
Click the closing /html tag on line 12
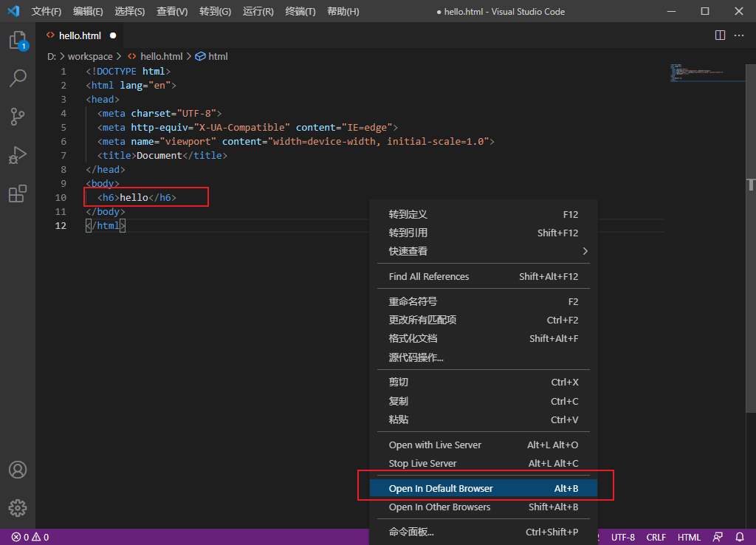pos(106,225)
